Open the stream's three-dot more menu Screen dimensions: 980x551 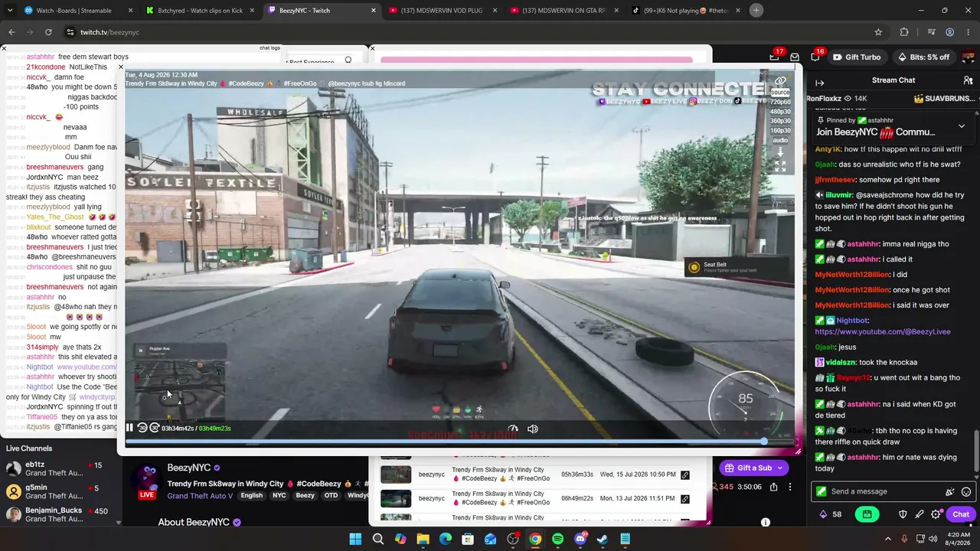[790, 487]
